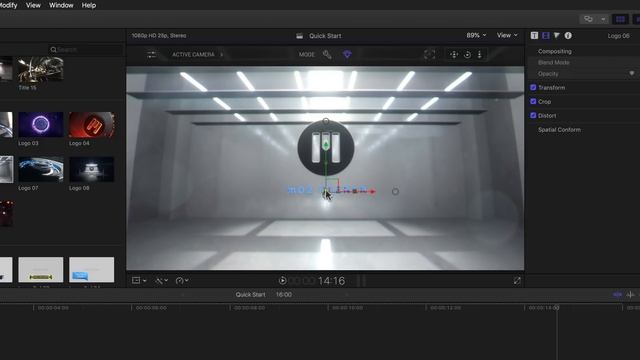Select the Logo 03 thumbnail

[x=41, y=124]
